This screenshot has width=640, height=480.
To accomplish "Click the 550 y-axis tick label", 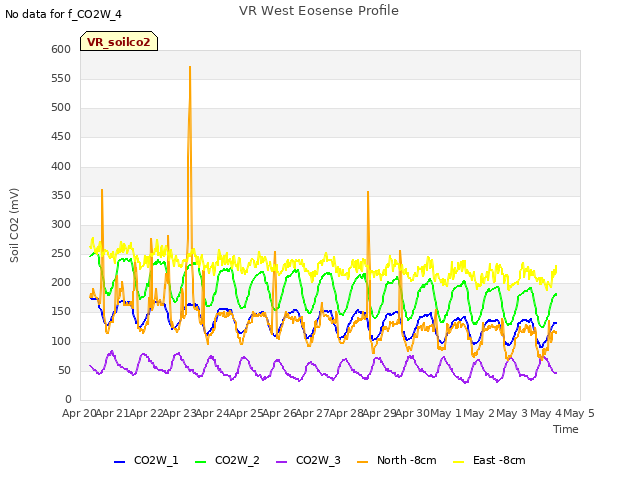I will (61, 78).
